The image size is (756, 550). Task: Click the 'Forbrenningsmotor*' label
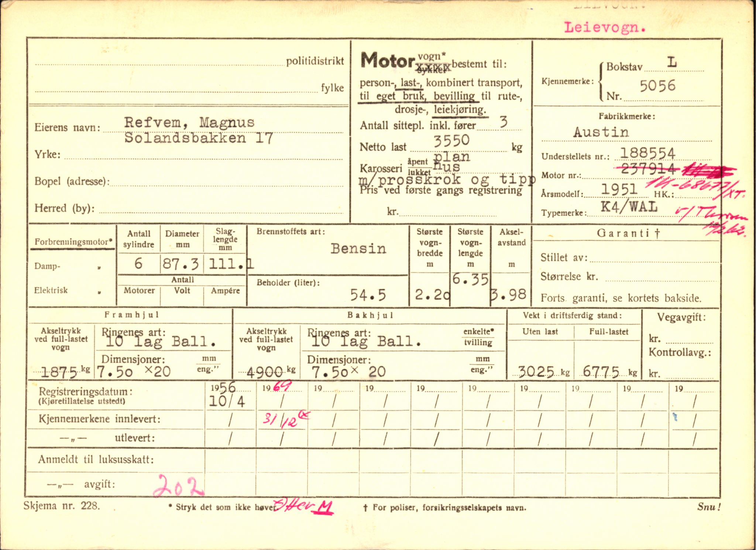(73, 242)
